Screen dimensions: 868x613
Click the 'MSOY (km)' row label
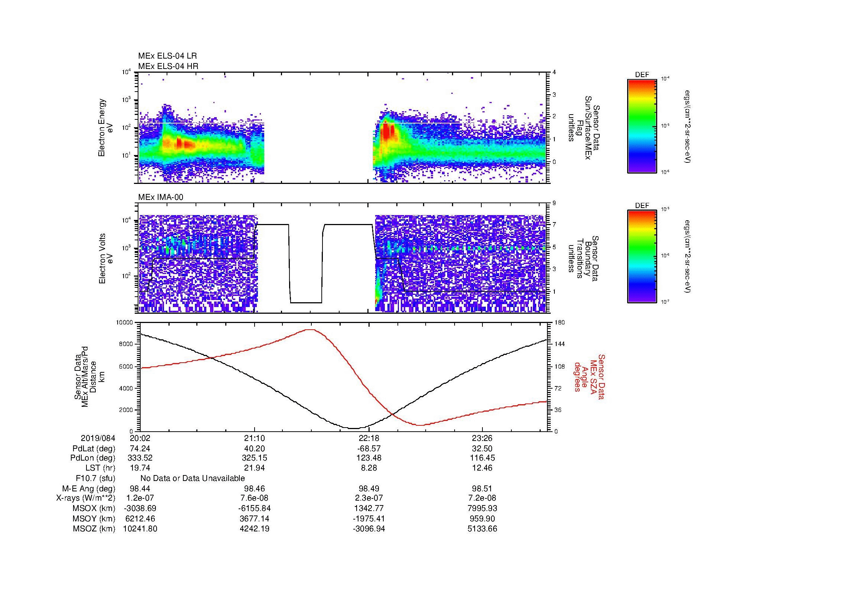[94, 518]
